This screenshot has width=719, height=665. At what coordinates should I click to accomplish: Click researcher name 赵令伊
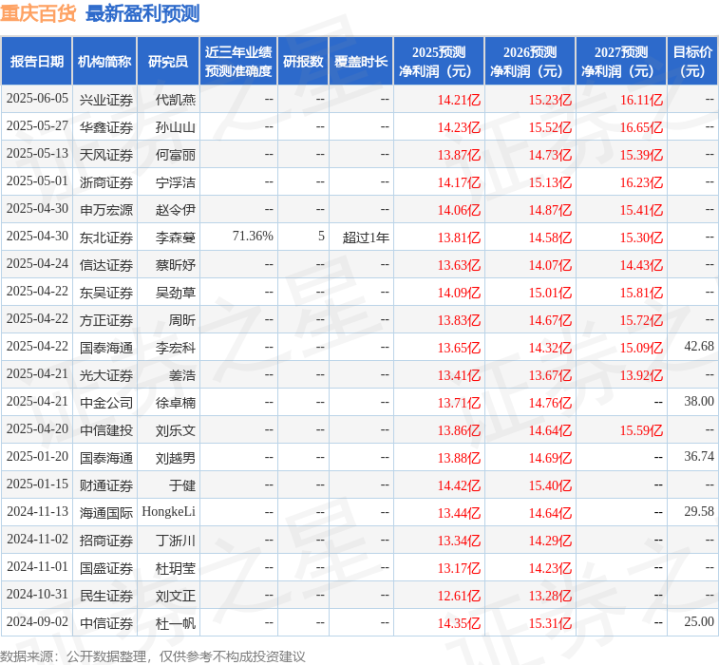tap(176, 210)
